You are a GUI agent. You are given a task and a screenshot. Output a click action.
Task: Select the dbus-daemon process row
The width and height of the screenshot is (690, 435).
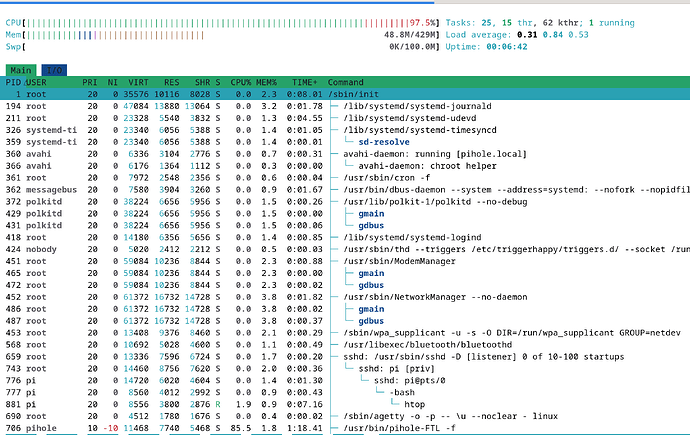(345, 190)
